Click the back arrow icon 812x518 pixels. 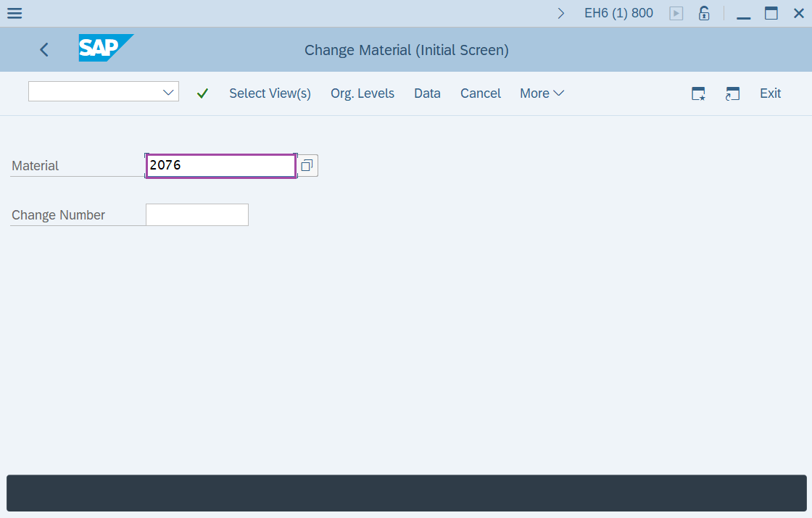44,49
